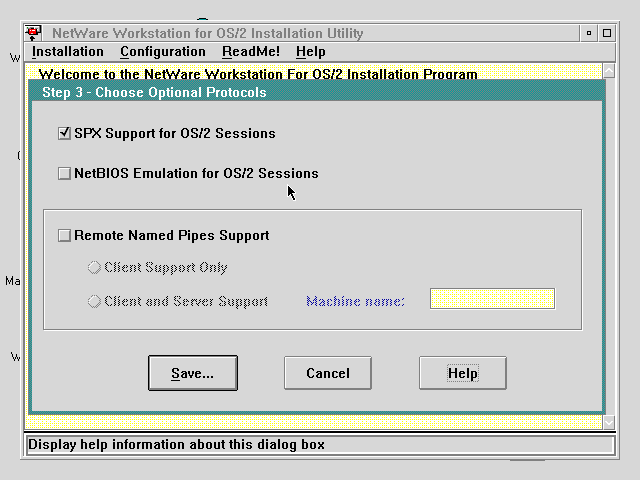Click the NetWare Workstation window title bar

click(310, 33)
